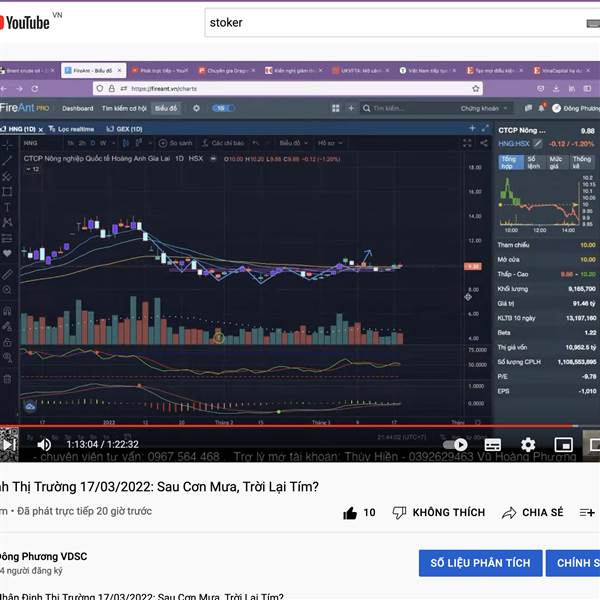
Task: Open the FireAnt notification bell
Action: click(541, 109)
